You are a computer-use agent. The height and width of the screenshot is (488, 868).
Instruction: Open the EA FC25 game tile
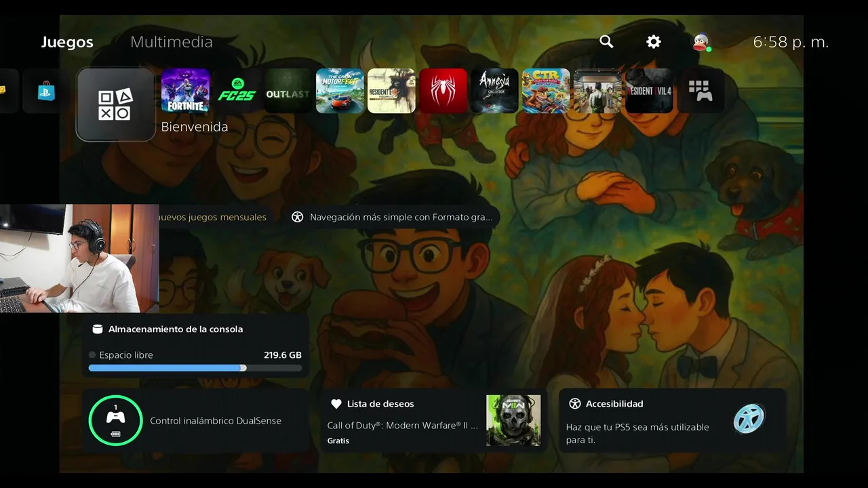(237, 91)
